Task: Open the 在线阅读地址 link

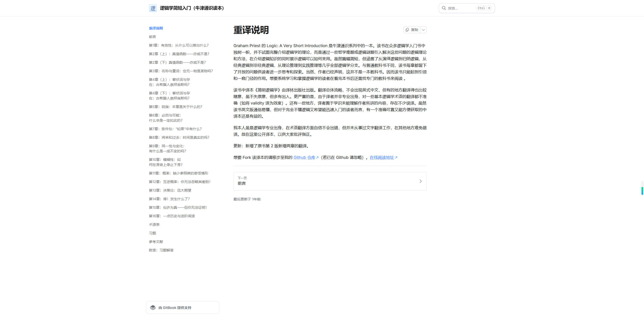Action: (383, 158)
